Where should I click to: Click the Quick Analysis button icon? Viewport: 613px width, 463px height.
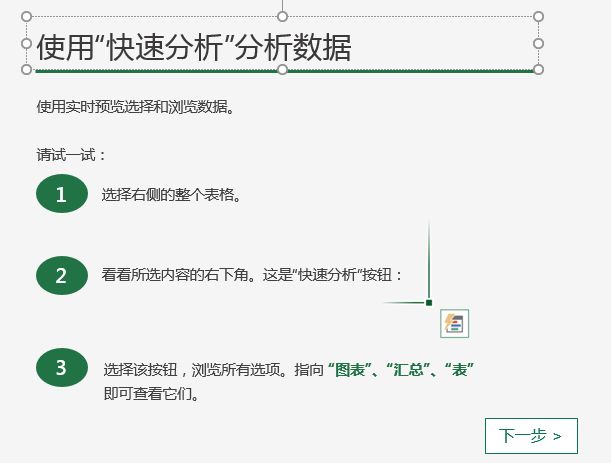pyautogui.click(x=454, y=323)
